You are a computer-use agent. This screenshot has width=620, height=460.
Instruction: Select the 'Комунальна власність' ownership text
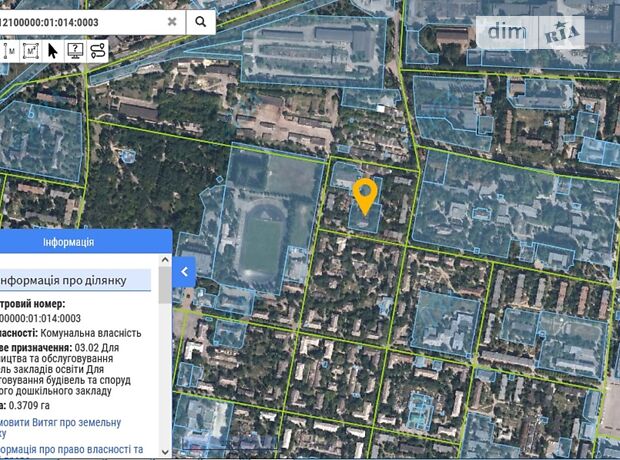pyautogui.click(x=91, y=333)
